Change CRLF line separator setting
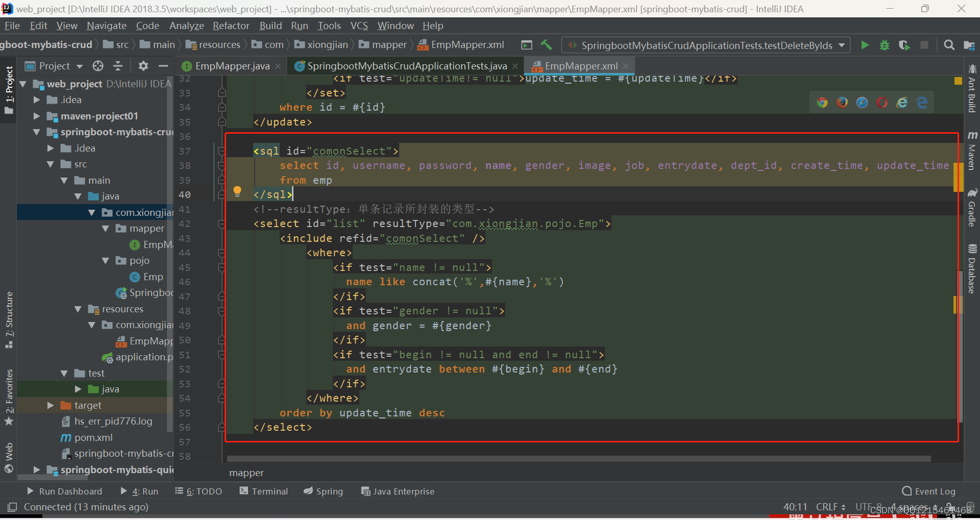This screenshot has height=520, width=980. 830,507
